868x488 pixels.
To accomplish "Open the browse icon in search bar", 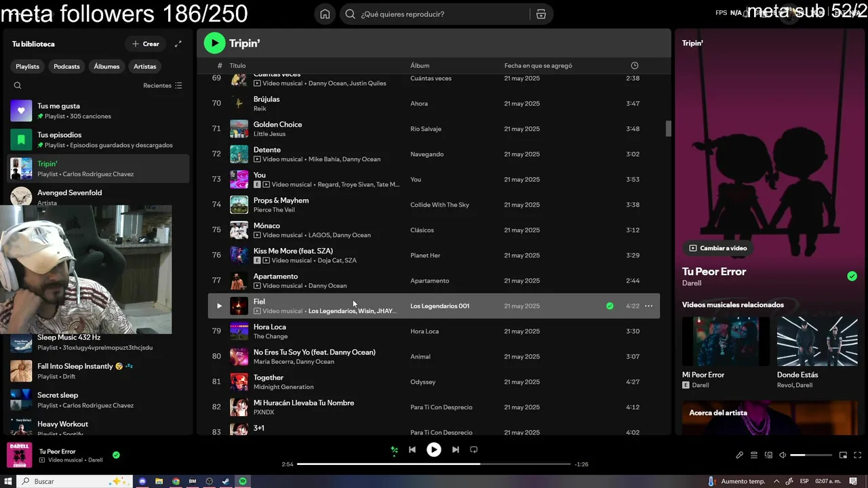I will tap(540, 14).
